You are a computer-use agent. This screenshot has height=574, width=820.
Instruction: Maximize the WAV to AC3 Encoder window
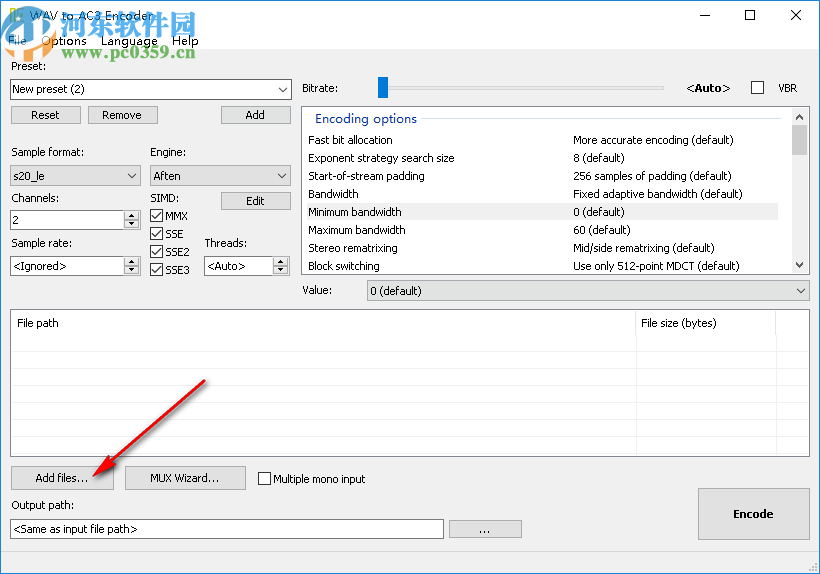tap(750, 15)
